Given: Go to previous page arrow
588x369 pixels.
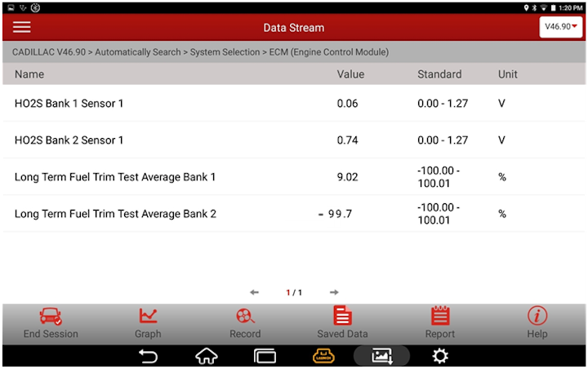Looking at the screenshot, I should pos(254,292).
